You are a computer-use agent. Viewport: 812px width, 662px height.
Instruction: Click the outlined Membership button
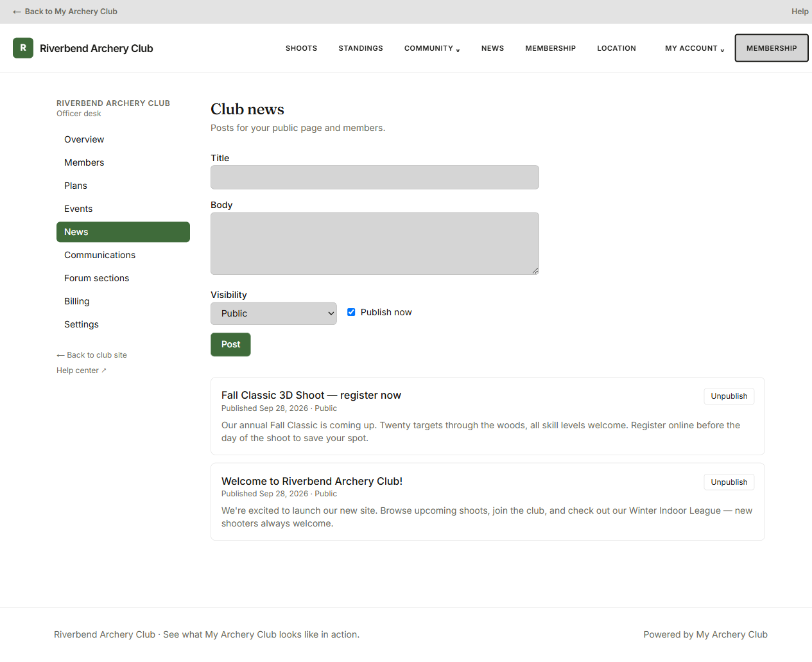pyautogui.click(x=772, y=48)
